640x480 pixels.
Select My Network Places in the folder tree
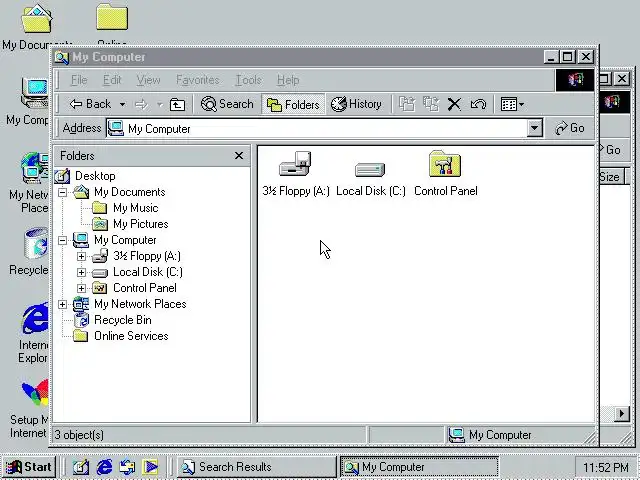tap(140, 304)
